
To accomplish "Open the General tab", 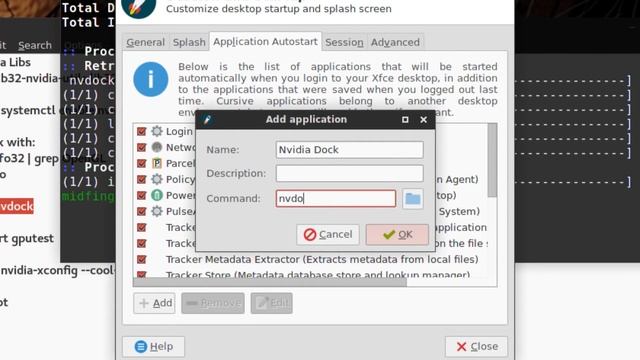I will [145, 42].
